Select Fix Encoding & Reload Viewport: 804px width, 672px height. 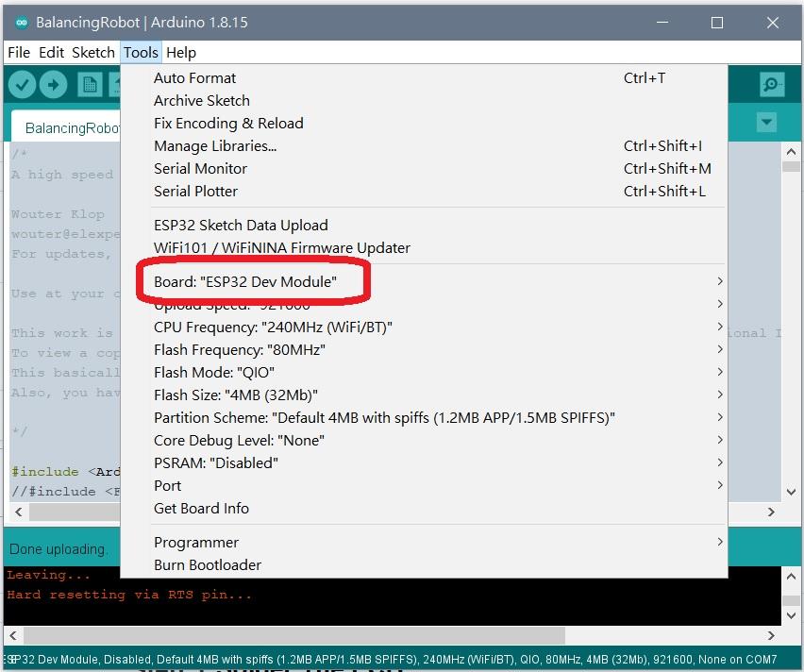click(424, 123)
